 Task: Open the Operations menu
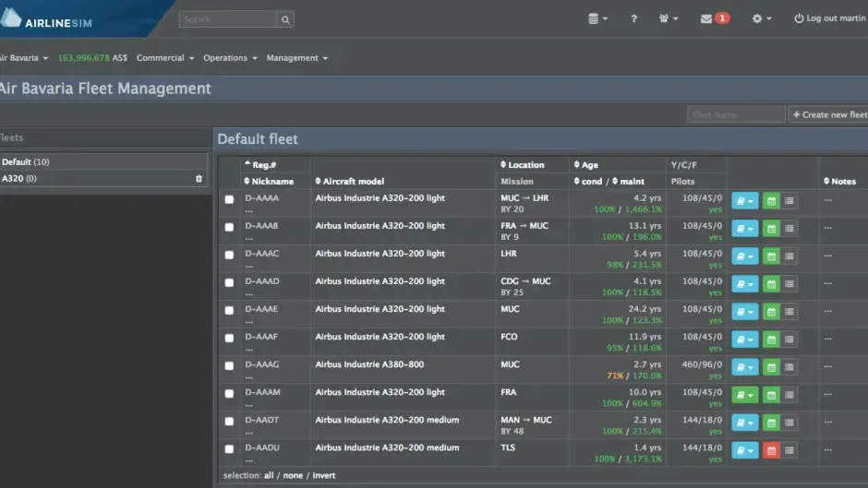[x=230, y=58]
